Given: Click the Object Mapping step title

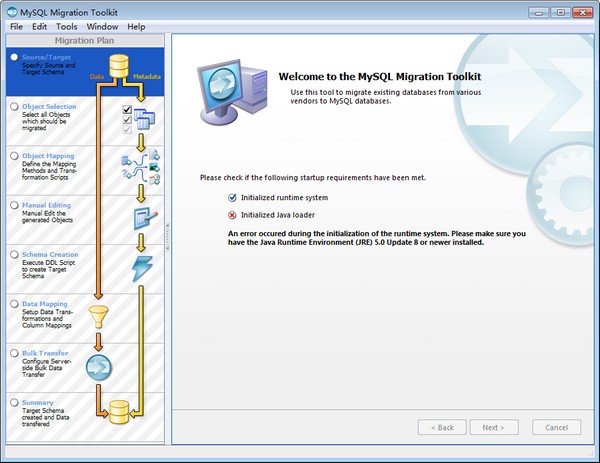Looking at the screenshot, I should (48, 156).
